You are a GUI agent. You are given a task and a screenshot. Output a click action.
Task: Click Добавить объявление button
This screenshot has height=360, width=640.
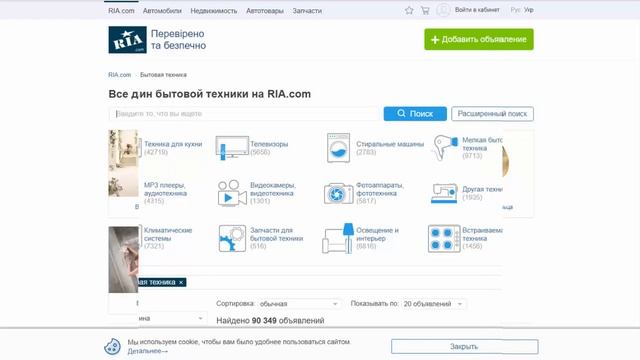(x=479, y=39)
